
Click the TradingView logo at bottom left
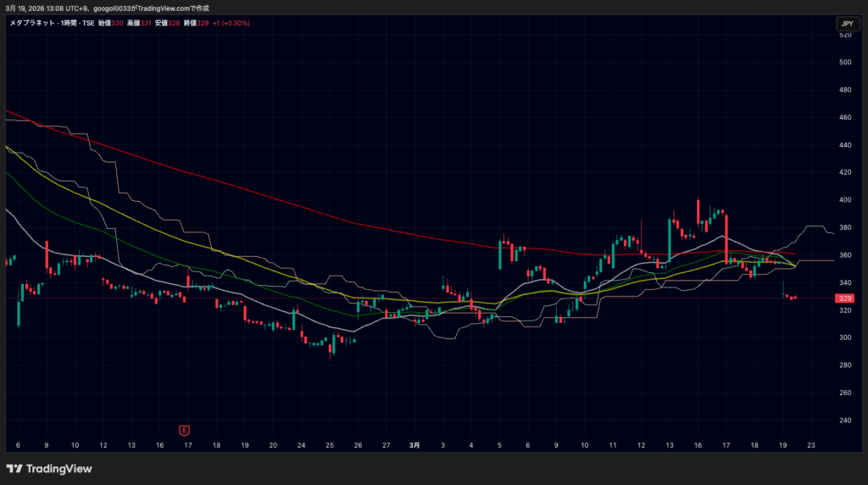pos(49,469)
